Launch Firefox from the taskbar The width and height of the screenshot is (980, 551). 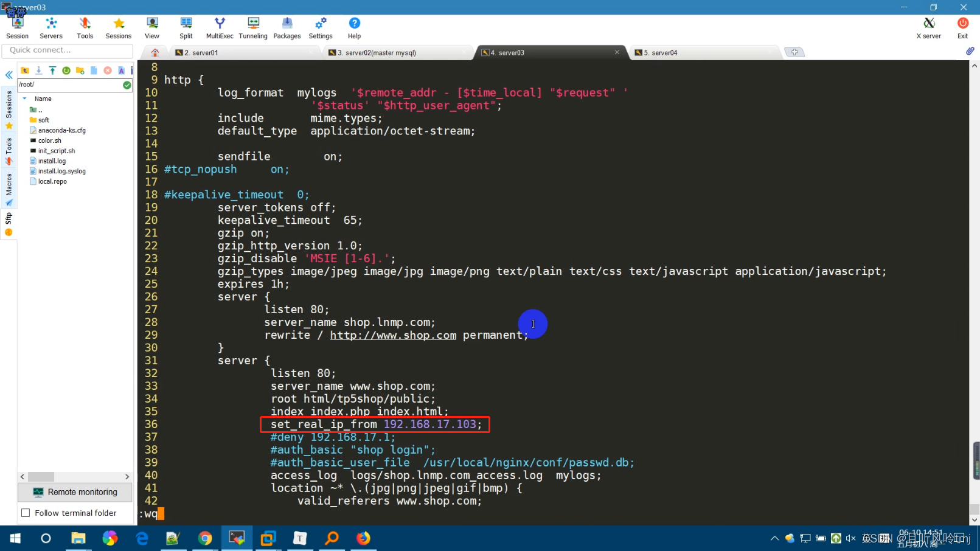pos(363,538)
